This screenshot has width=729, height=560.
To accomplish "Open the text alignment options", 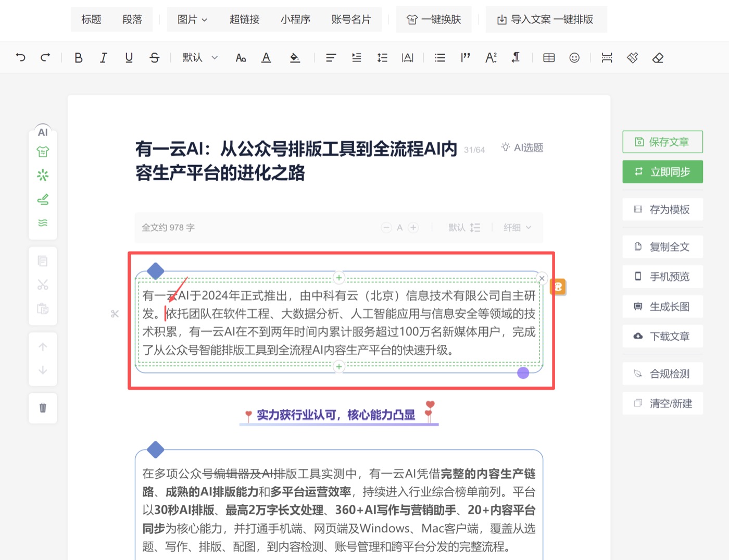I will (331, 58).
